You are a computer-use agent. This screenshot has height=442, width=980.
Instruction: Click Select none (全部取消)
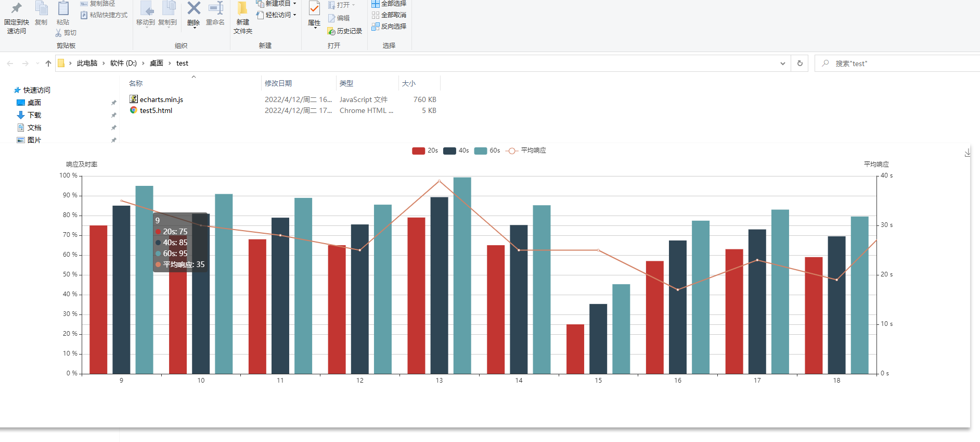point(389,15)
